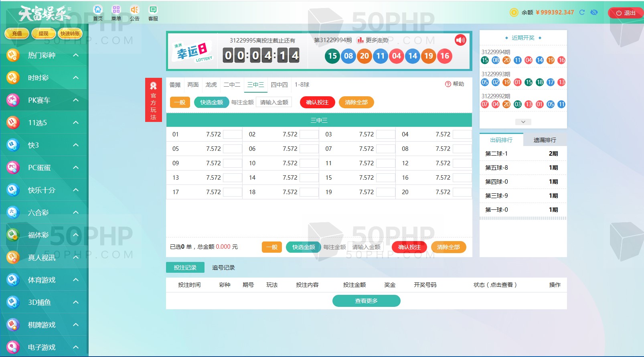Open 客服 customer service icon
Image resolution: width=644 pixels, height=357 pixels.
pos(153,10)
